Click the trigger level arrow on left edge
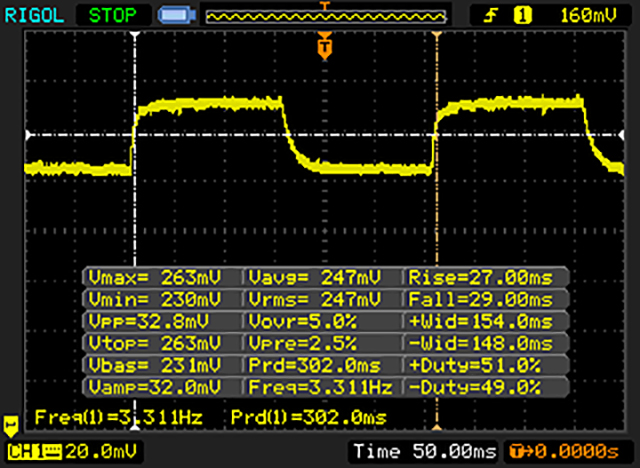The image size is (640, 468). [28, 135]
